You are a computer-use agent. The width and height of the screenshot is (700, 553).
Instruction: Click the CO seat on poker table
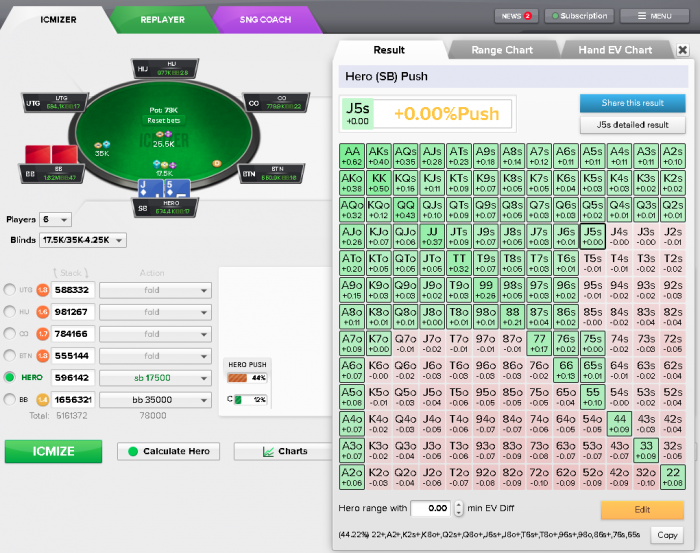[x=276, y=103]
